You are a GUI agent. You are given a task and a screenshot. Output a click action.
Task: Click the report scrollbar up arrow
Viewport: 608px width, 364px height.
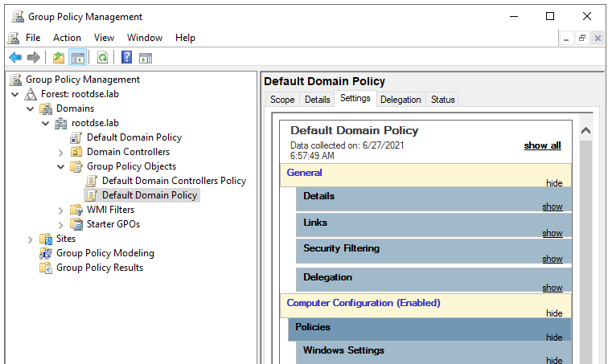pyautogui.click(x=586, y=131)
